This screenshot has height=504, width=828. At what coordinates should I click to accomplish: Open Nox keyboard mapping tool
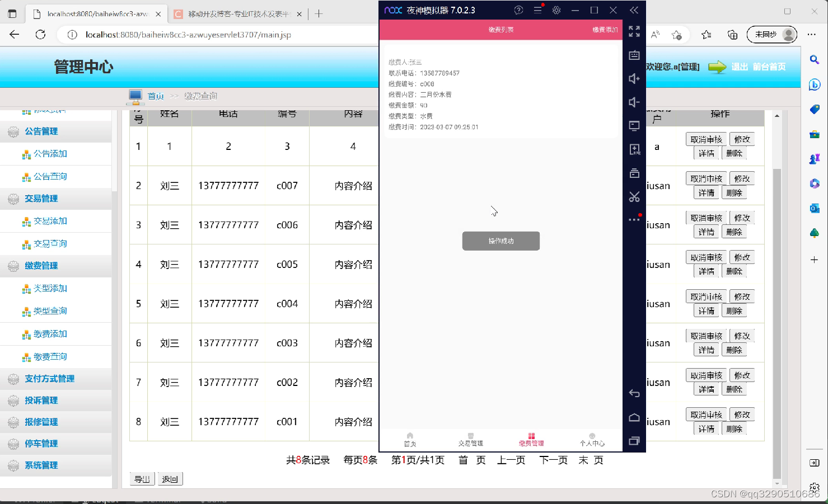[634, 55]
